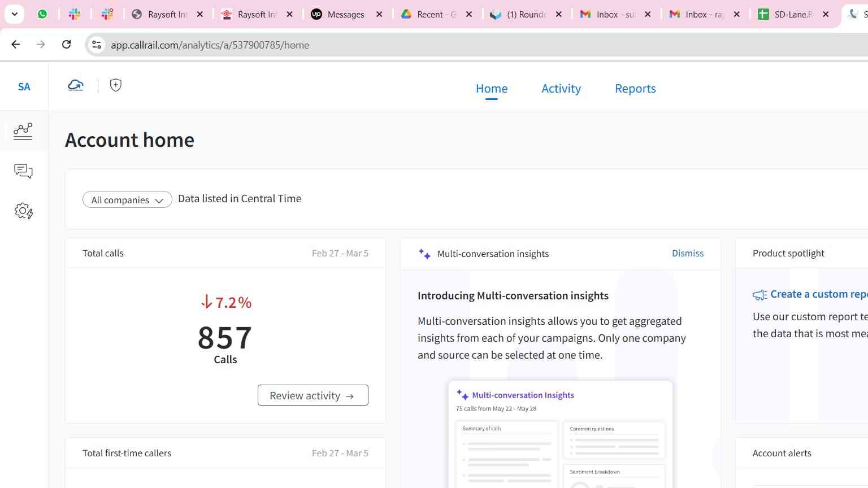Open the first Slack pinned tab
This screenshot has width=868, height=488.
pos(75,14)
